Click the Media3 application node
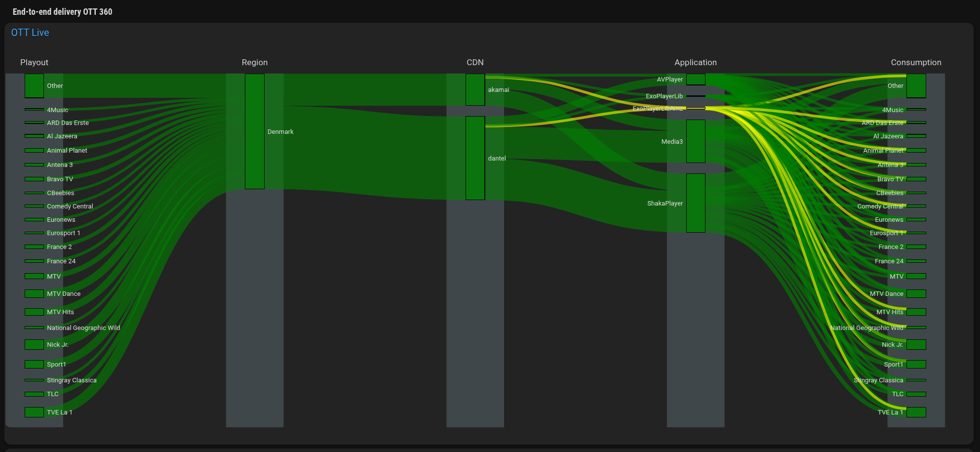The height and width of the screenshot is (452, 980). pos(695,141)
